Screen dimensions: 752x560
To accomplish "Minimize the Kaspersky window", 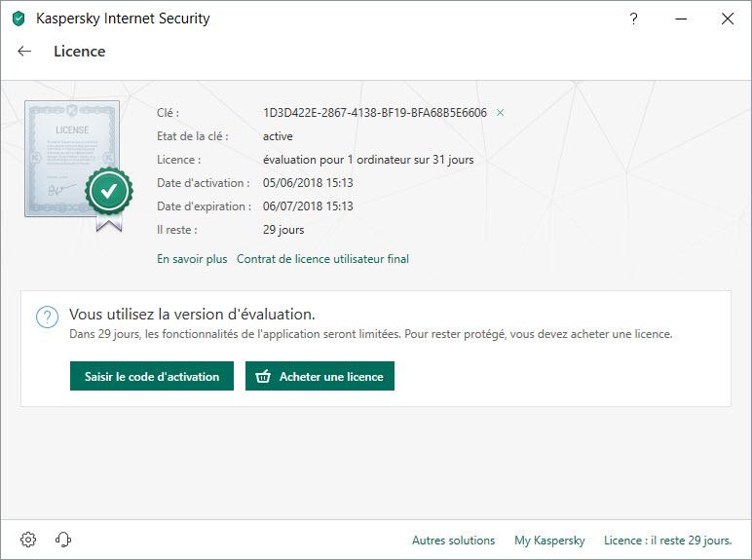I will pyautogui.click(x=681, y=19).
